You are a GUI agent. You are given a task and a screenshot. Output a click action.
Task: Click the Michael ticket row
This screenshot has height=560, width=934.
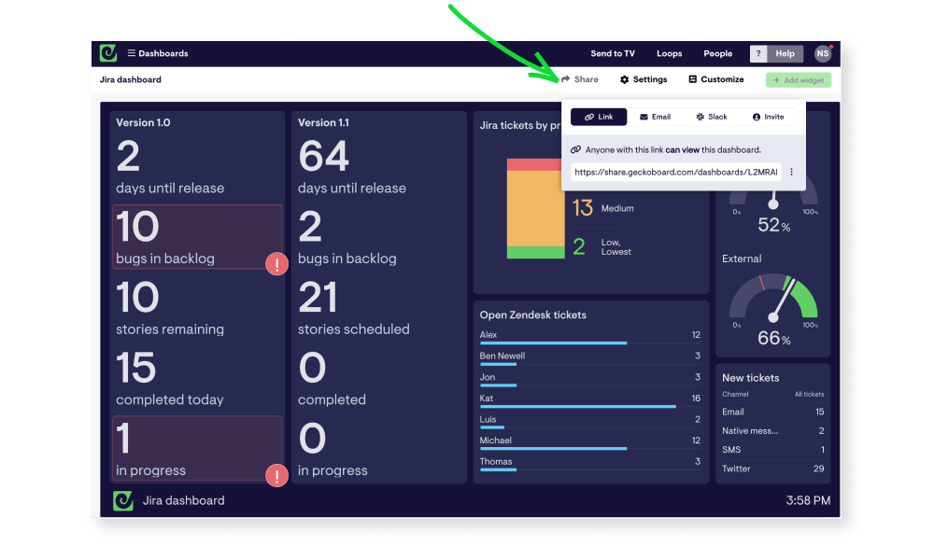(x=589, y=441)
